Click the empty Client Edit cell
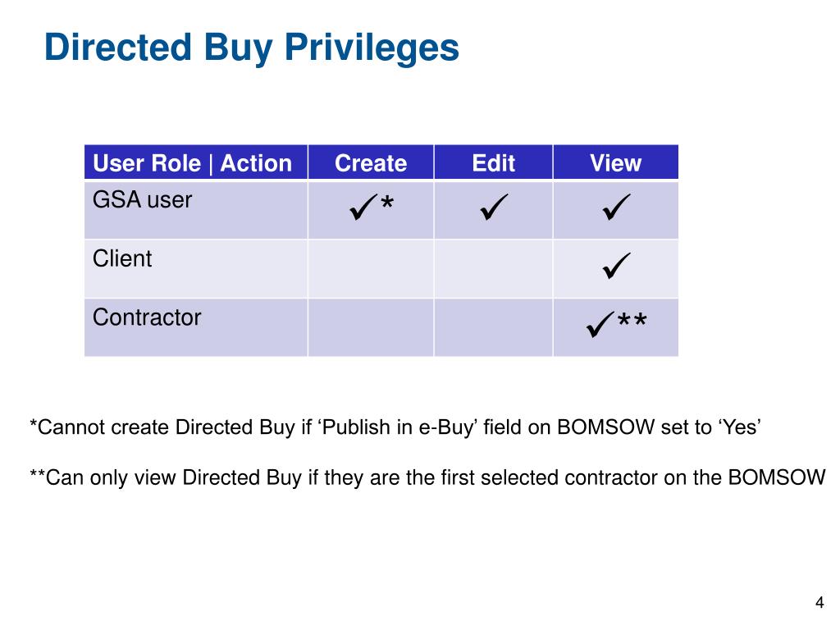840x630 pixels. point(493,268)
